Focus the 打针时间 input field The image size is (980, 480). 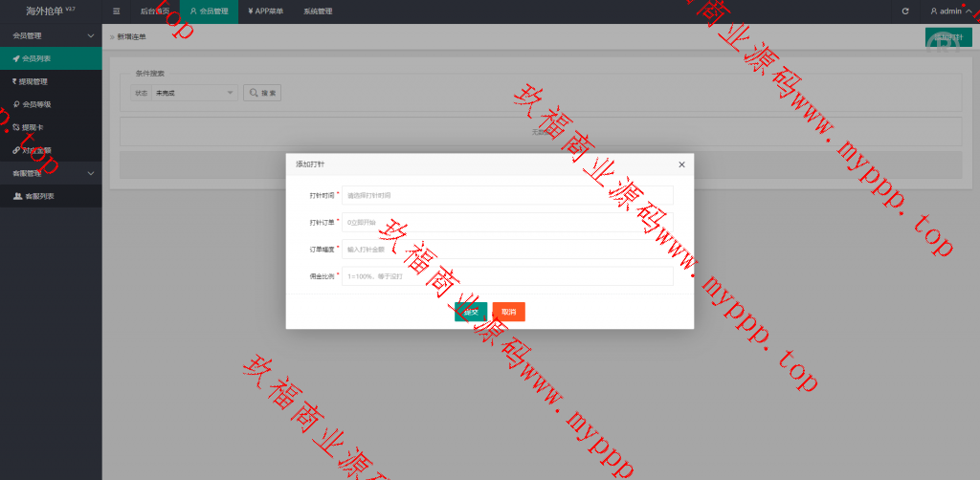(x=507, y=195)
